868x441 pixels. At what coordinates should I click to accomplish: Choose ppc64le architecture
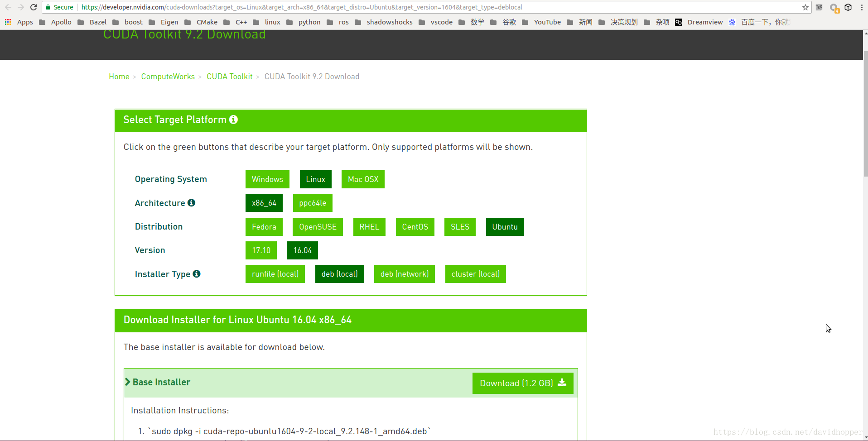point(313,203)
